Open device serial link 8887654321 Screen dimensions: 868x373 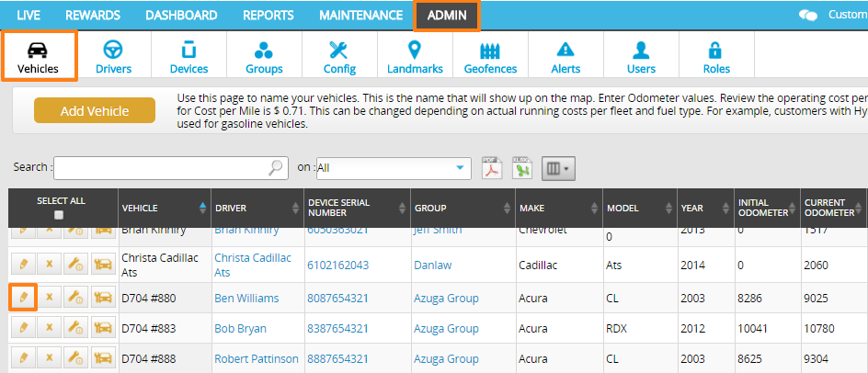point(337,359)
